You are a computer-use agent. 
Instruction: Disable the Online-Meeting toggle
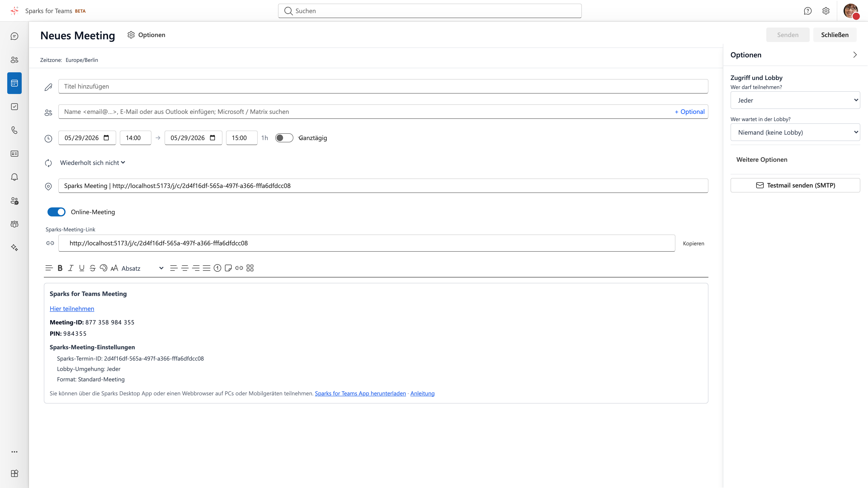[x=56, y=212]
